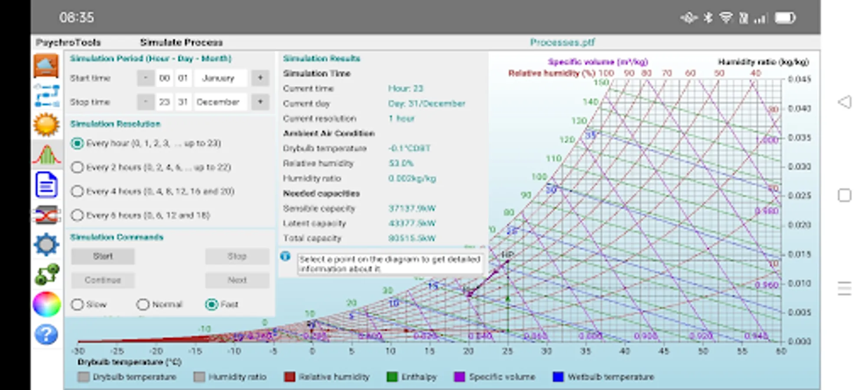Click the Stop time day field
The width and height of the screenshot is (868, 390).
tap(183, 102)
